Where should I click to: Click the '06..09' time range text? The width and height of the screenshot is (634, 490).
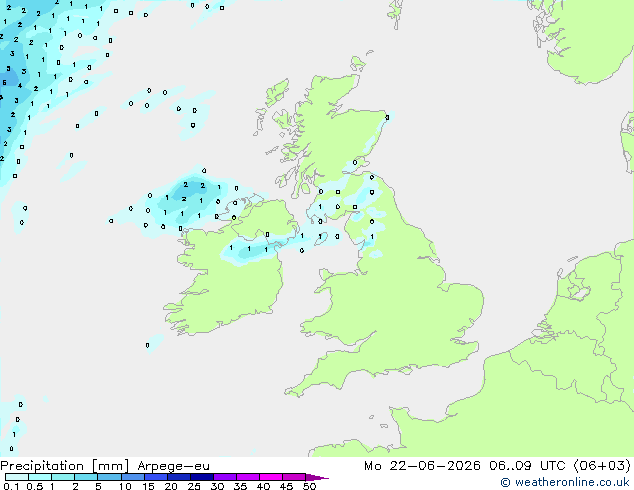510,466
